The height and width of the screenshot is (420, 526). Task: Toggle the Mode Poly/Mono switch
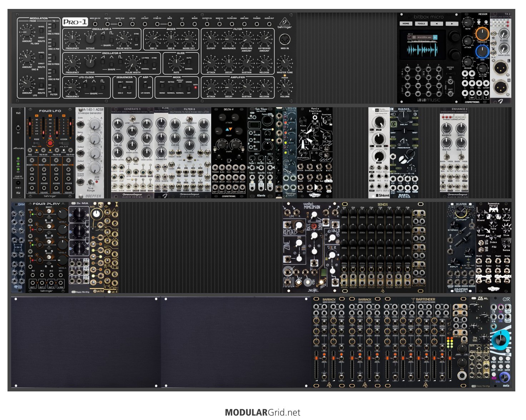tap(162, 87)
